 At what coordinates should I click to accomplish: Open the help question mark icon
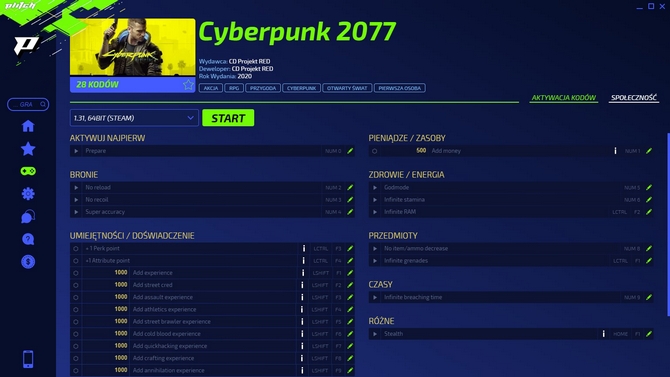click(28, 239)
